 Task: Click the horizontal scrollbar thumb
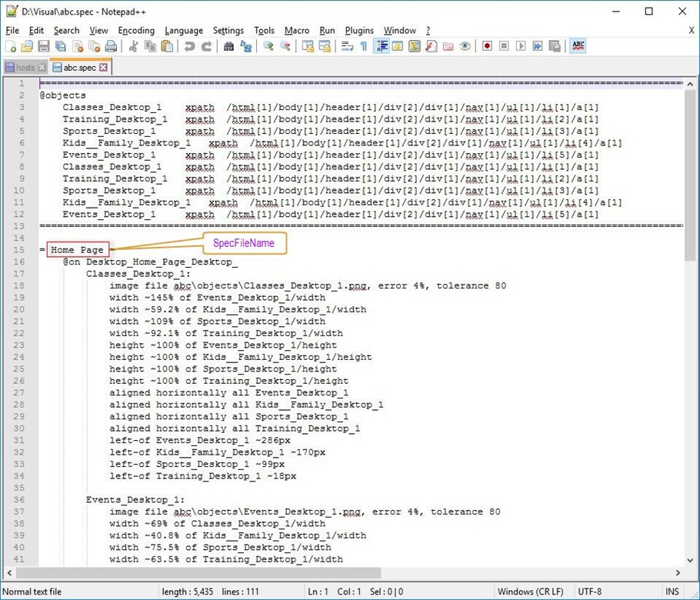click(x=198, y=572)
